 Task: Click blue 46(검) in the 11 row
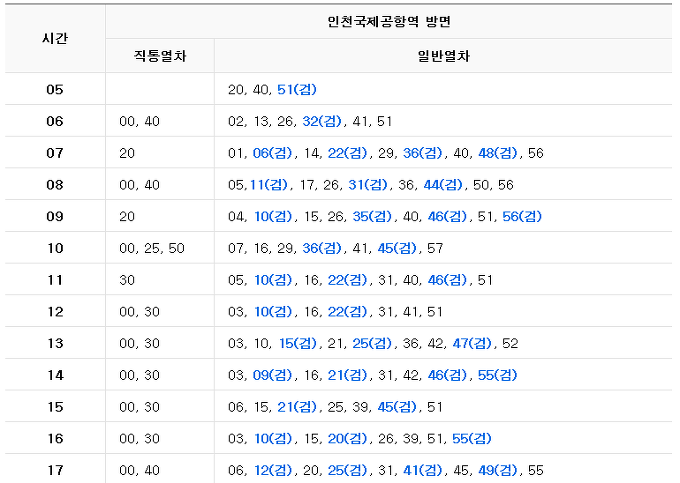[x=447, y=280]
